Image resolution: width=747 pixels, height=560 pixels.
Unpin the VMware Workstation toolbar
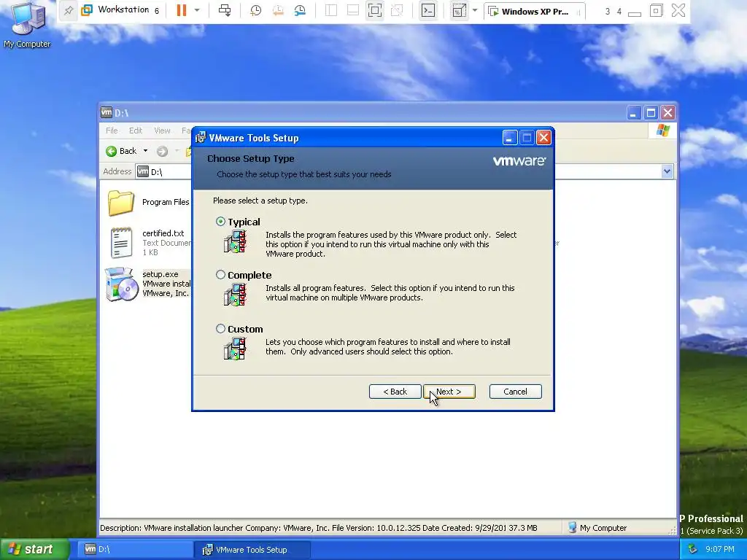click(x=69, y=10)
